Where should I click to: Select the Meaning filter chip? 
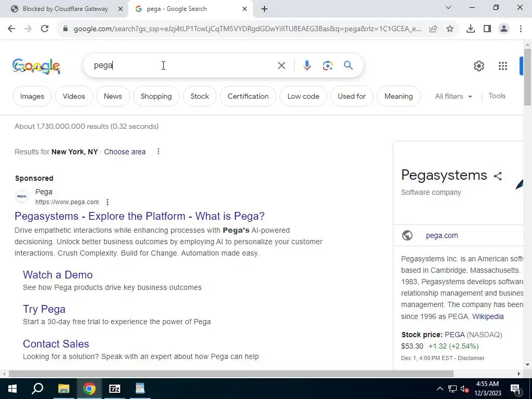(x=398, y=96)
